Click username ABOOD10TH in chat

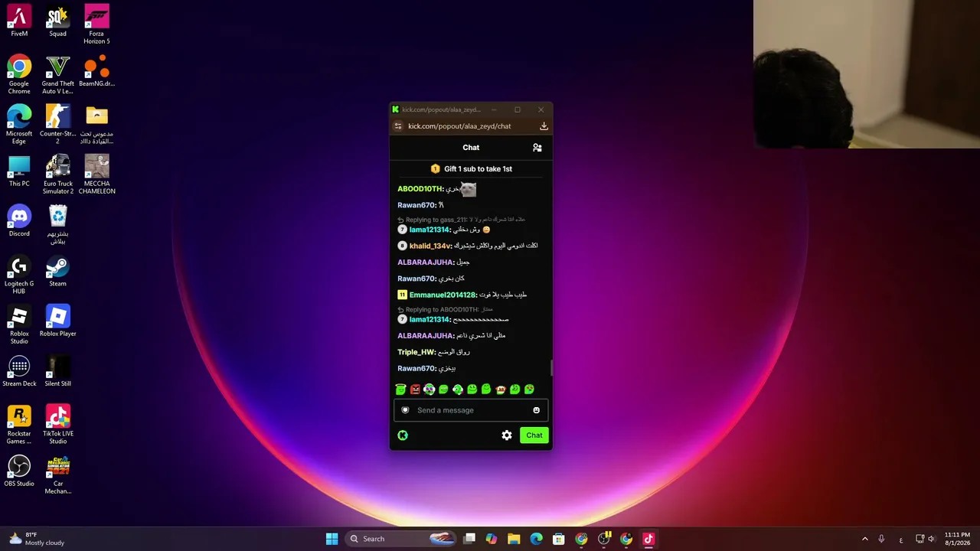coord(420,189)
